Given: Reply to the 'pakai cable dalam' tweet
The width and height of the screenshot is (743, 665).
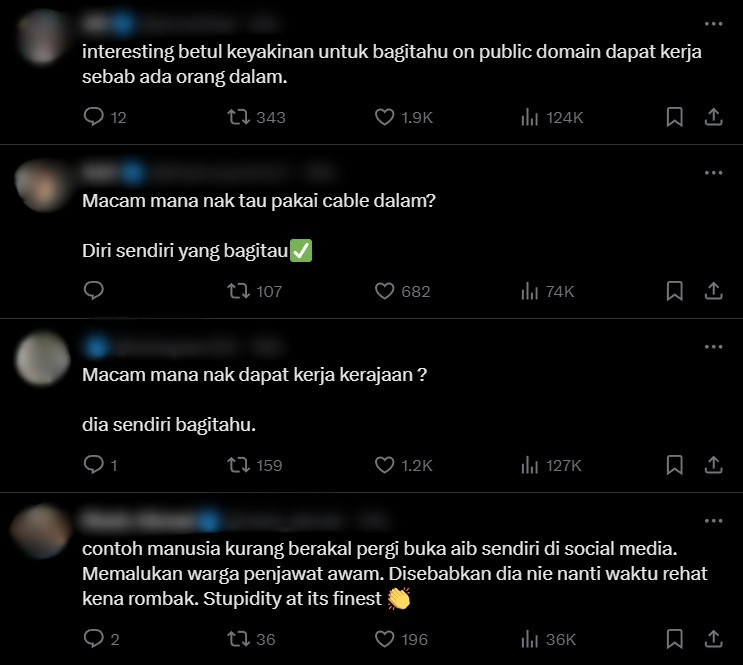Looking at the screenshot, I should point(93,290).
